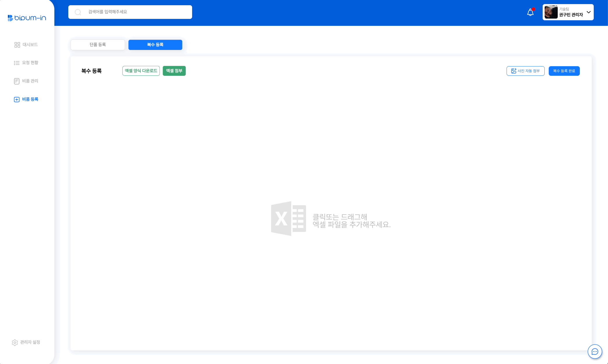Screen dimensions: 608x364
Task: Click the 권구민 관리자 name
Action: (x=571, y=15)
